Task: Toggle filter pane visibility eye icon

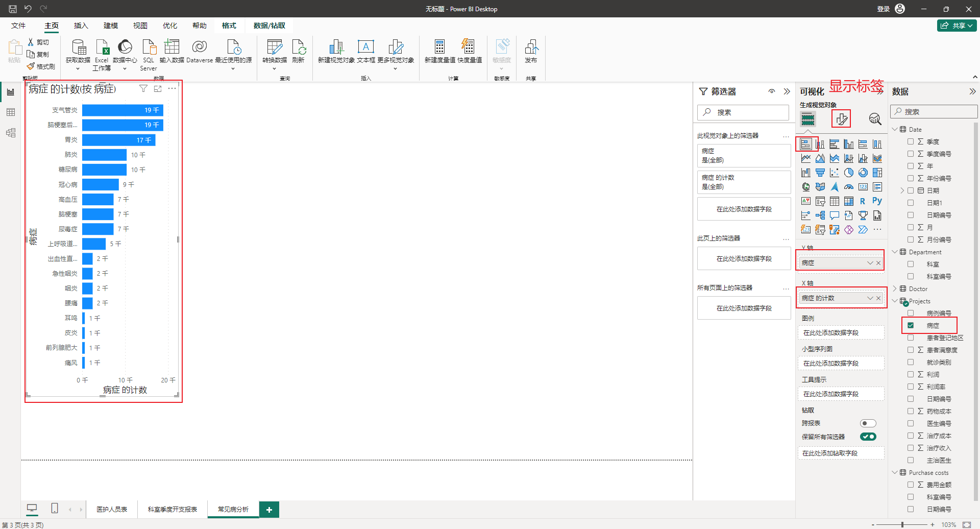Action: click(772, 91)
